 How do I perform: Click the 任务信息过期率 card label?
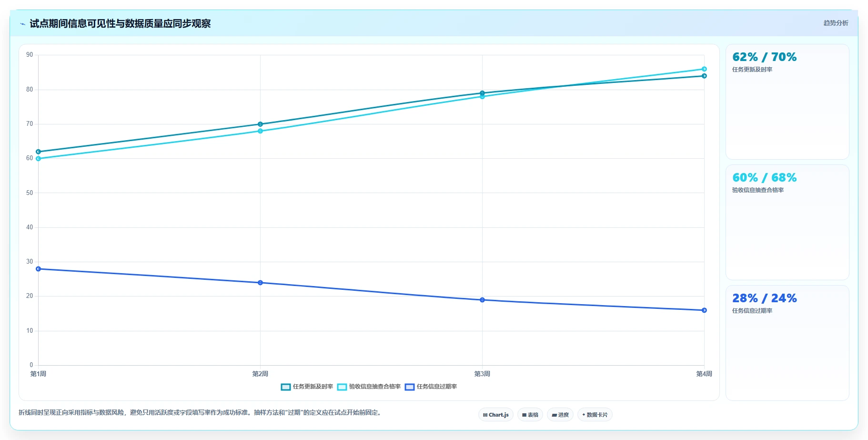(752, 311)
